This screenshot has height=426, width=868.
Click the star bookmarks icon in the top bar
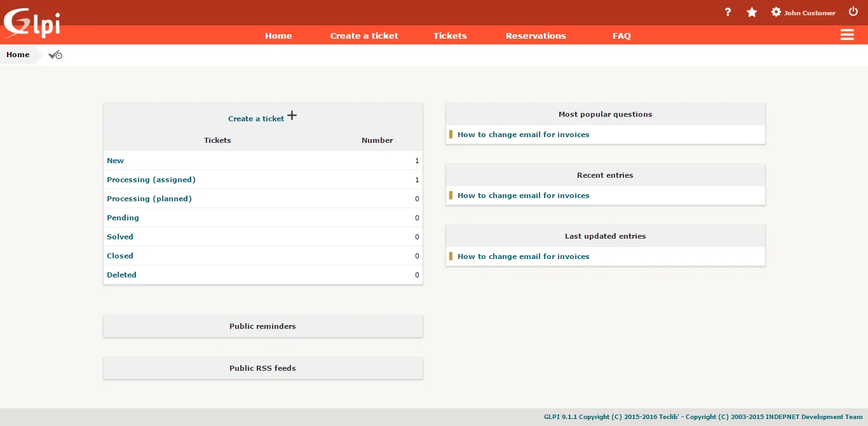tap(752, 12)
